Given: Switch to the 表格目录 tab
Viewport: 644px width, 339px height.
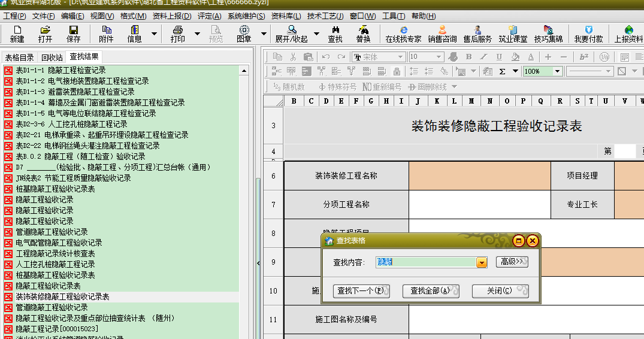Looking at the screenshot, I should (20, 57).
